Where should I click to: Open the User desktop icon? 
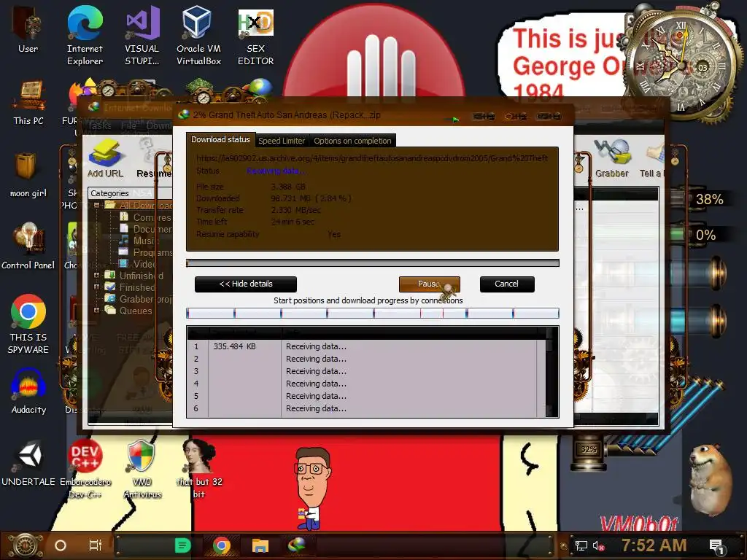[x=28, y=29]
